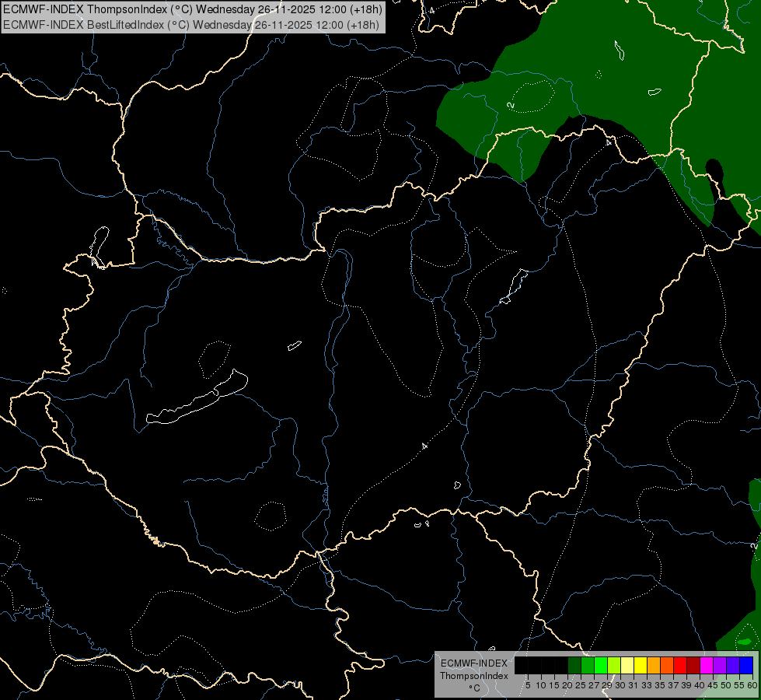Click the bright red 37–39 legend swatch
The height and width of the screenshot is (700, 761).
(x=680, y=665)
